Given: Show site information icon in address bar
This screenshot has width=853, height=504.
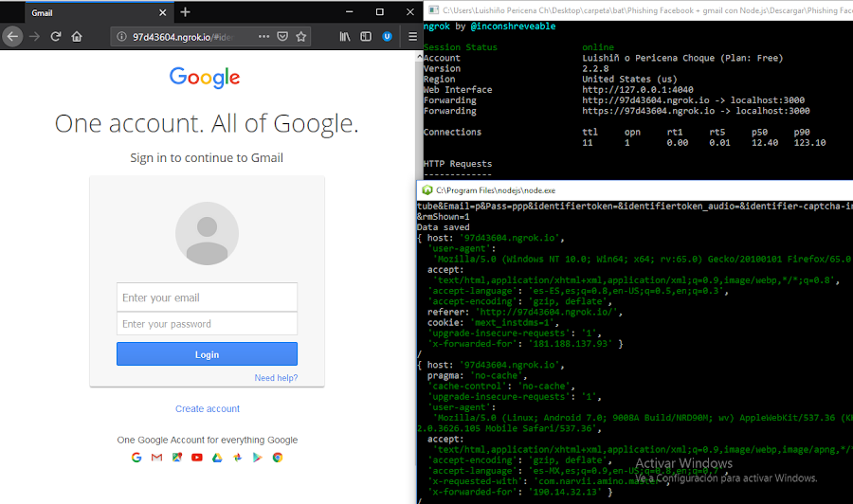Looking at the screenshot, I should click(122, 36).
